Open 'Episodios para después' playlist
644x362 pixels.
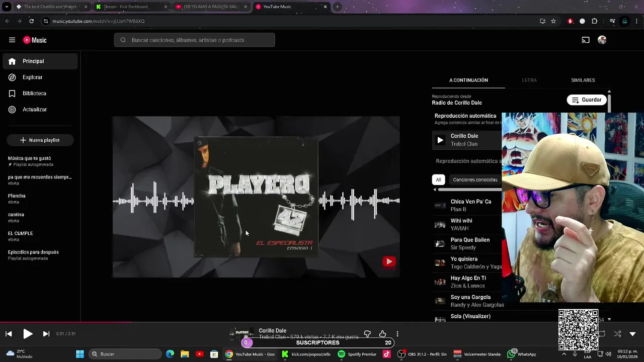[x=40, y=255]
